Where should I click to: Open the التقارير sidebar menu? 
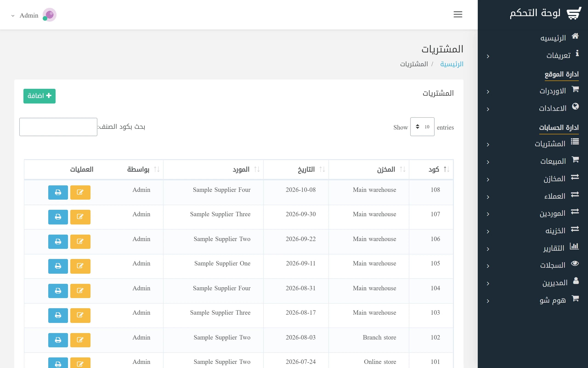pos(533,248)
